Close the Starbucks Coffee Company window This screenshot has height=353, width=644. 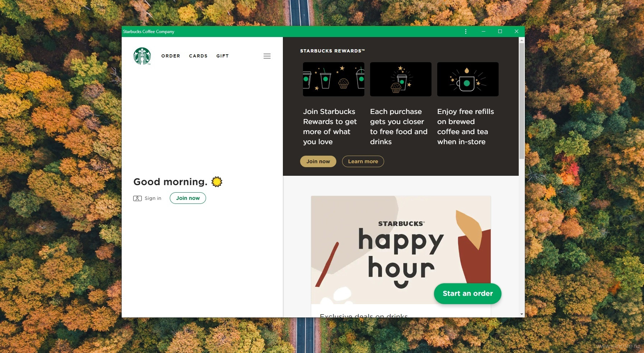[517, 32]
